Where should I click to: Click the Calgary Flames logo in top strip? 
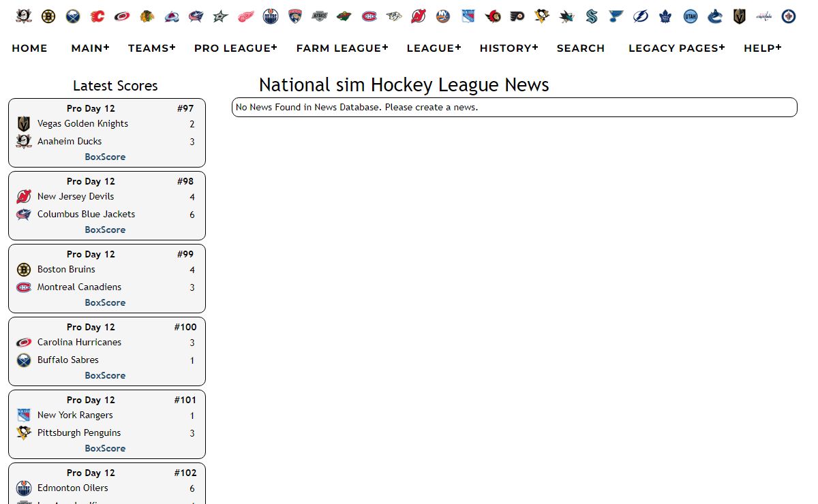point(97,16)
